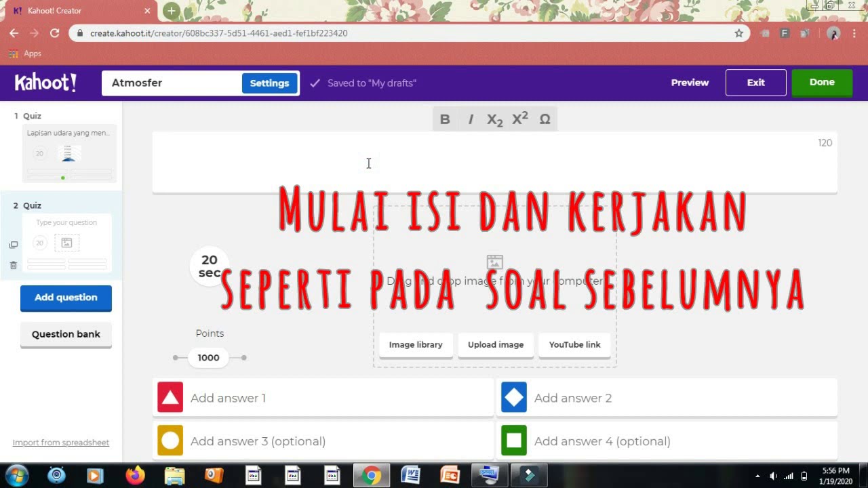The height and width of the screenshot is (488, 868).
Task: Apply bold formatting to question text
Action: [x=445, y=119]
